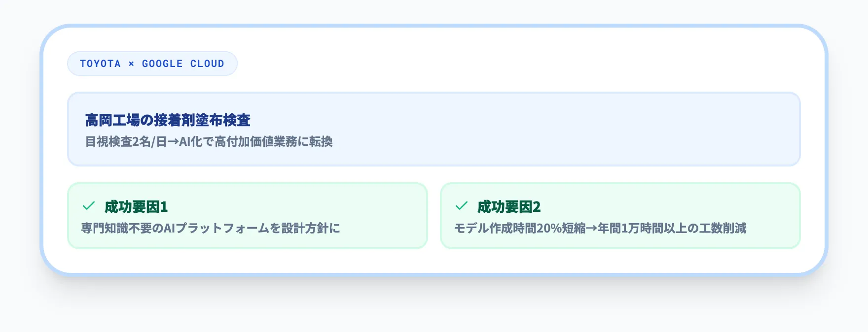Click the 成功要因2 heading
Image resolution: width=868 pixels, height=332 pixels.
pos(509,207)
